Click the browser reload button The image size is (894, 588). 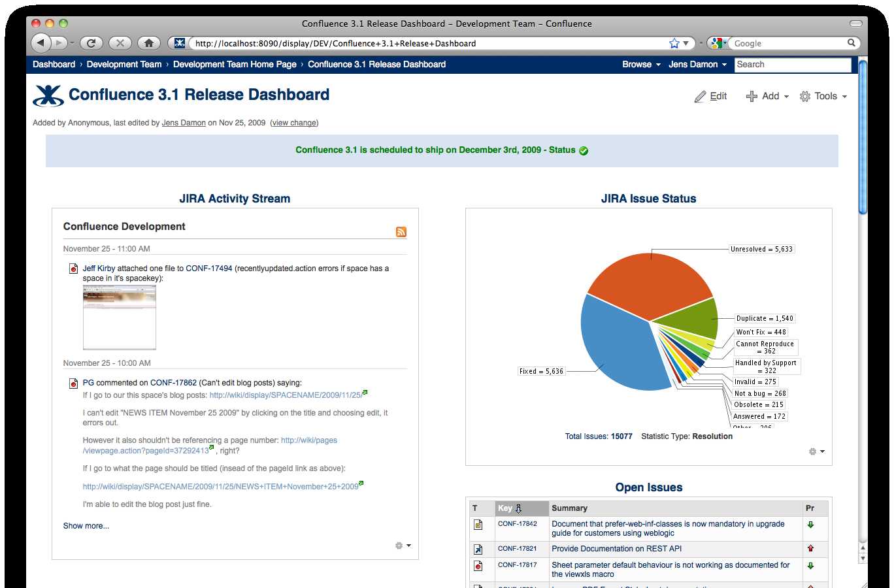(x=91, y=43)
